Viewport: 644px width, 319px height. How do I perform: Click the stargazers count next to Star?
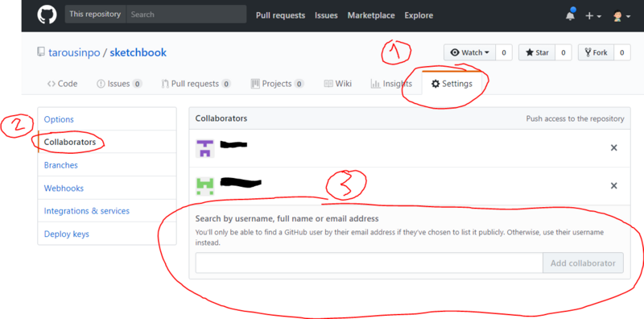tap(563, 52)
